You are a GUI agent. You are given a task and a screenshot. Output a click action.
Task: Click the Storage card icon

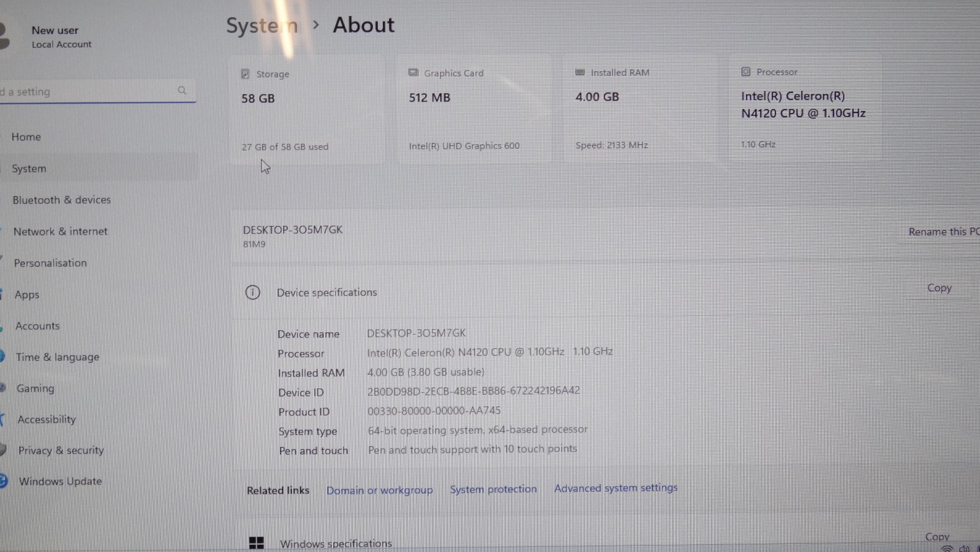point(245,74)
